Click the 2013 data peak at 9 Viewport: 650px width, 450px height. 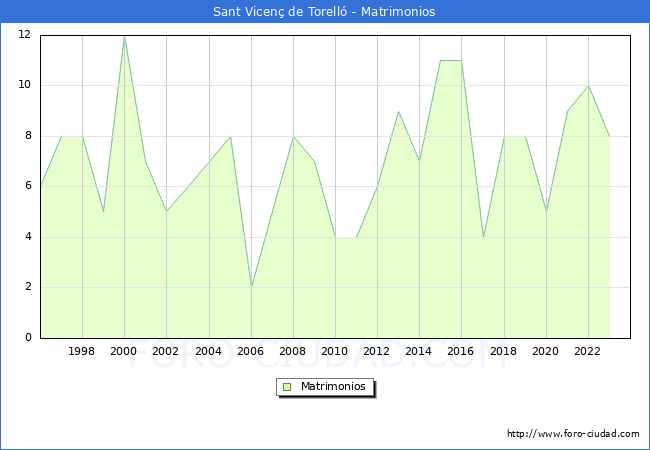[398, 111]
